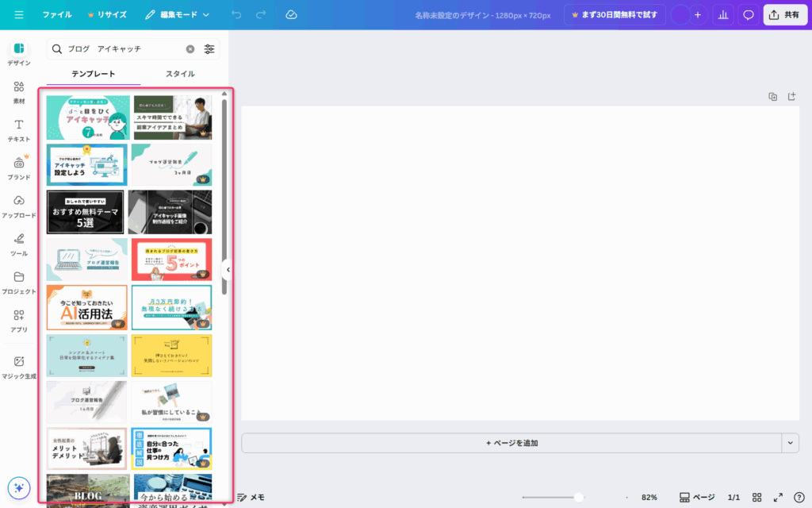812x508 pixels.
Task: Open the 編集モード dropdown
Action: click(178, 14)
